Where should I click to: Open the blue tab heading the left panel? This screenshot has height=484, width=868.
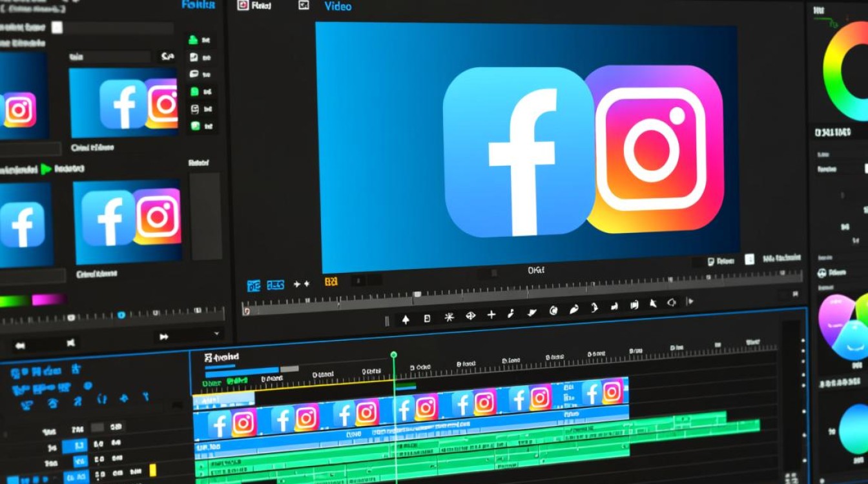tap(198, 5)
